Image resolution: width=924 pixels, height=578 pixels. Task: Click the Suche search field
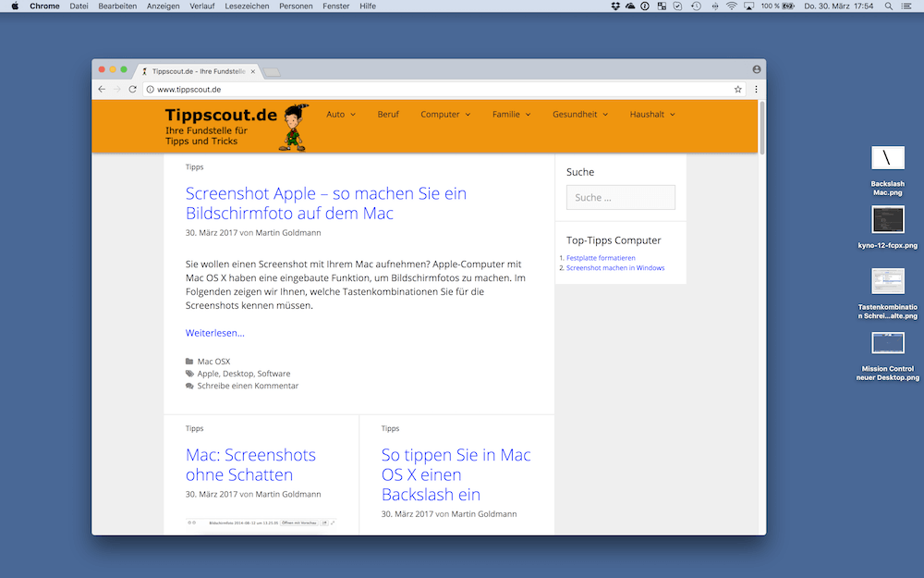pos(621,198)
